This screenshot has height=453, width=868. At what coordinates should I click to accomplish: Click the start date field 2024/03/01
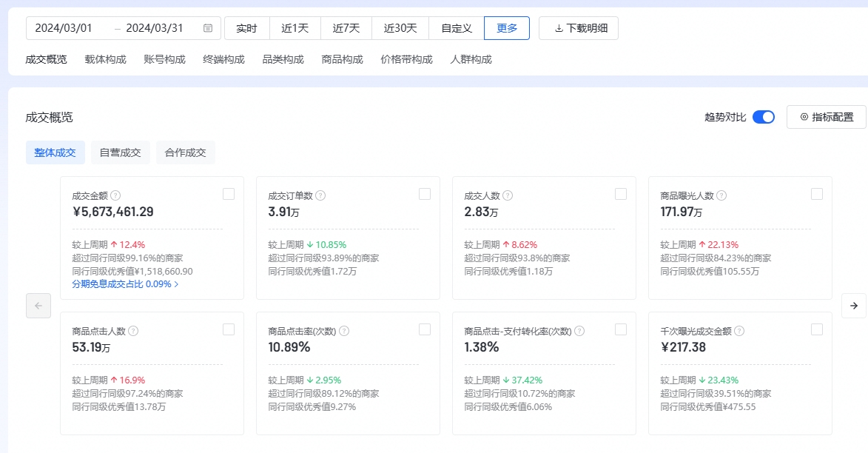click(64, 28)
